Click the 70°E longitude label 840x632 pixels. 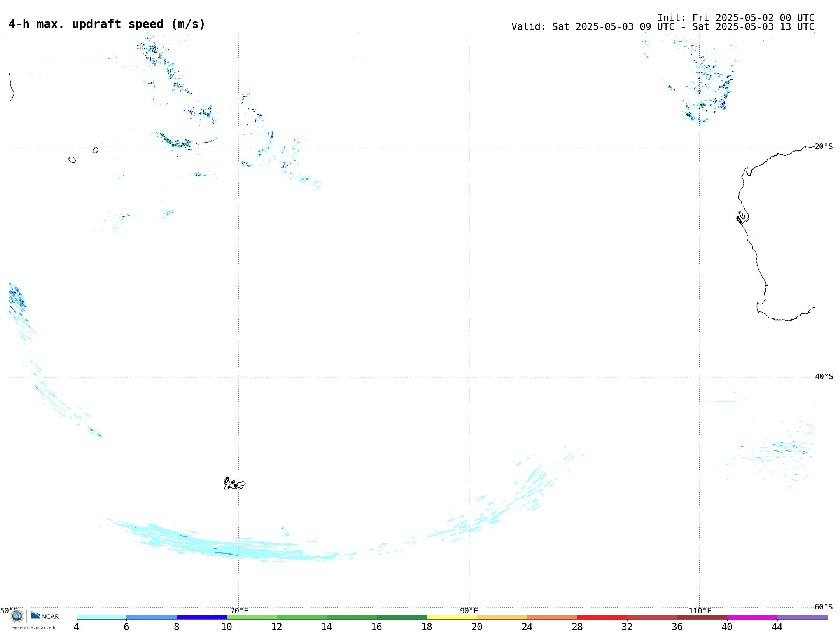pos(239,611)
